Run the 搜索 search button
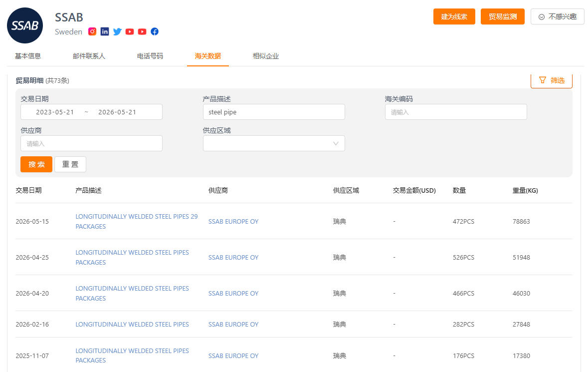 [36, 164]
